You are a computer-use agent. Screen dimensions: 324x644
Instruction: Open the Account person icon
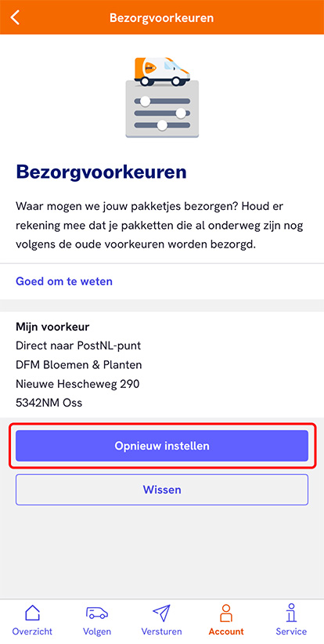tap(226, 613)
